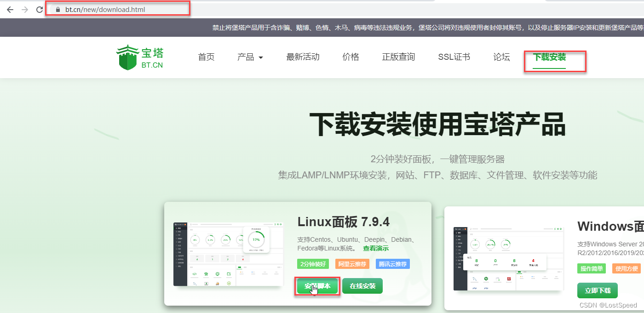Viewport: 644px width, 313px height.
Task: Click the 安装脚本 button
Action: (316, 286)
